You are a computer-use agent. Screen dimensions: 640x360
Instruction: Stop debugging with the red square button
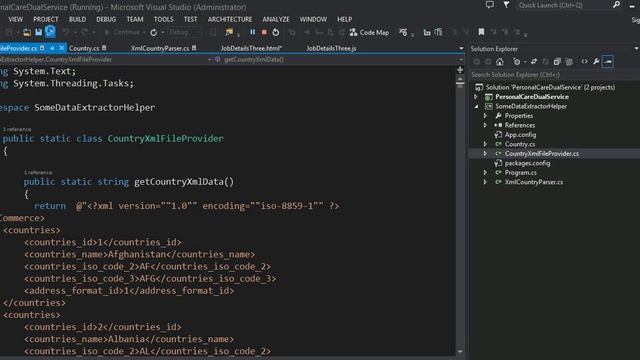(x=264, y=32)
